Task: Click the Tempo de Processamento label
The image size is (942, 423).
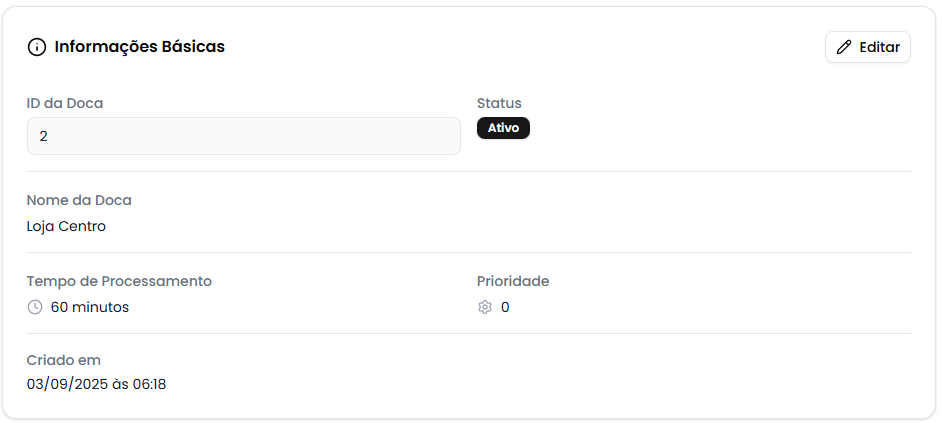Action: (x=119, y=281)
